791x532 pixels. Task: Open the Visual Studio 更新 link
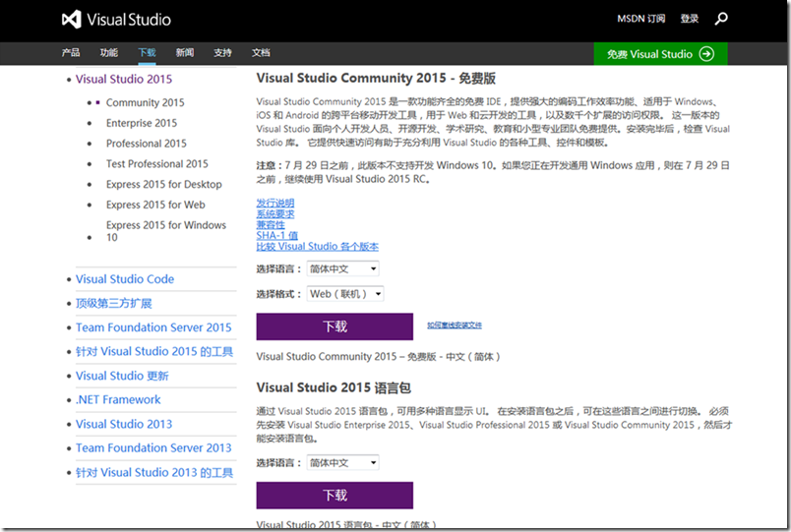pos(122,376)
